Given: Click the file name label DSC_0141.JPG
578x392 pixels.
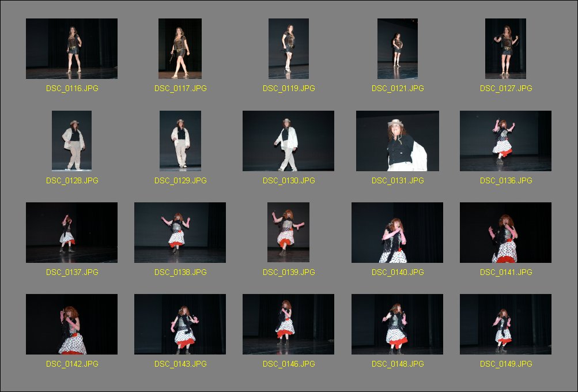Looking at the screenshot, I should coord(506,272).
